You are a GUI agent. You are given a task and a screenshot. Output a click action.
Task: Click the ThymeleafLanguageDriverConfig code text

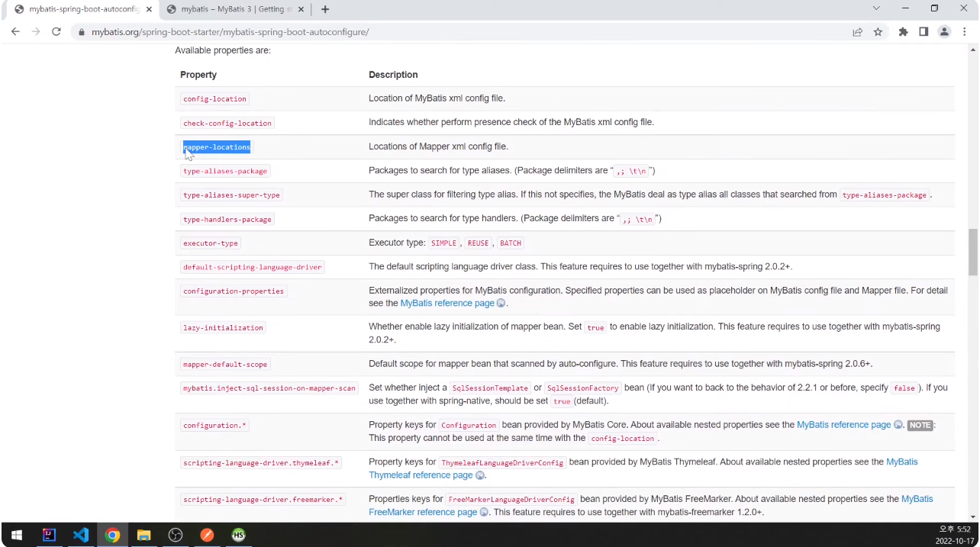(503, 462)
